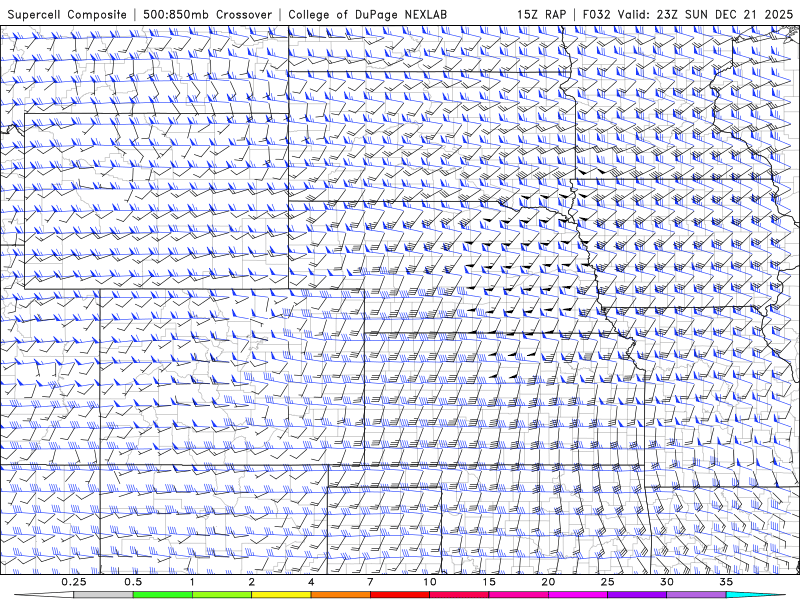The height and width of the screenshot is (600, 800).
Task: Click the "20" legend value
Action: tap(548, 582)
